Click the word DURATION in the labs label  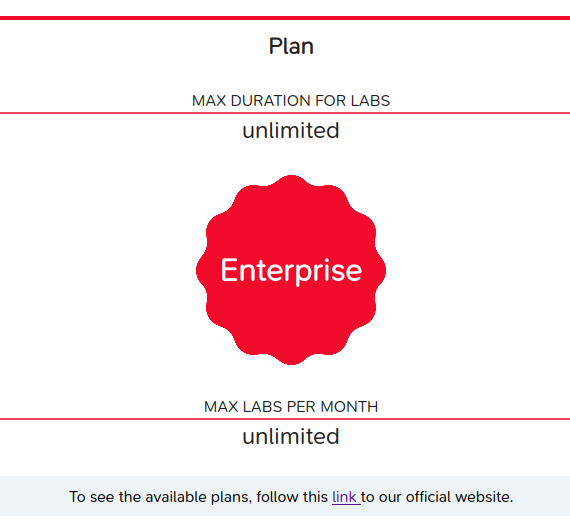click(x=271, y=101)
